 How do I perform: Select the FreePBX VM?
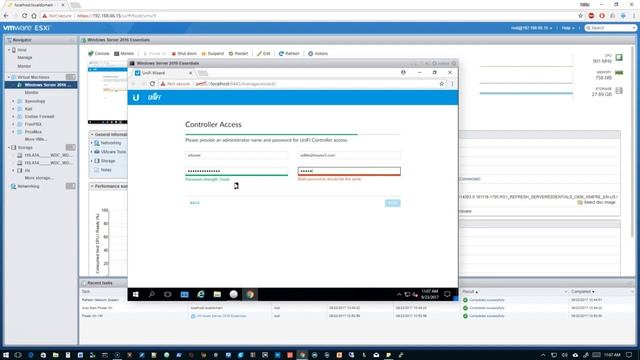(x=33, y=124)
